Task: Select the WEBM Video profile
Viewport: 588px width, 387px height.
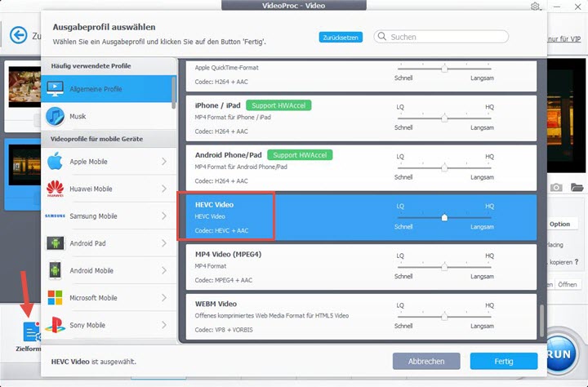Action: pyautogui.click(x=361, y=317)
